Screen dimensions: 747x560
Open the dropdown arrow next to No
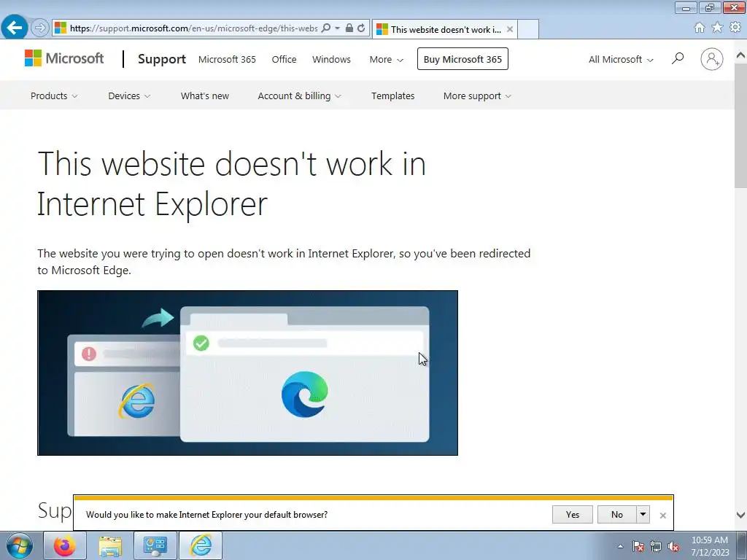click(x=643, y=514)
